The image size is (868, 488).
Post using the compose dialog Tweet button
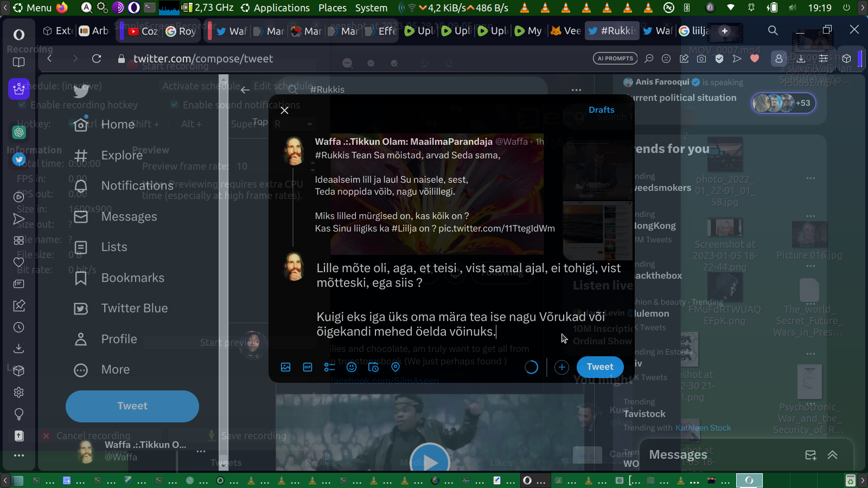(600, 367)
